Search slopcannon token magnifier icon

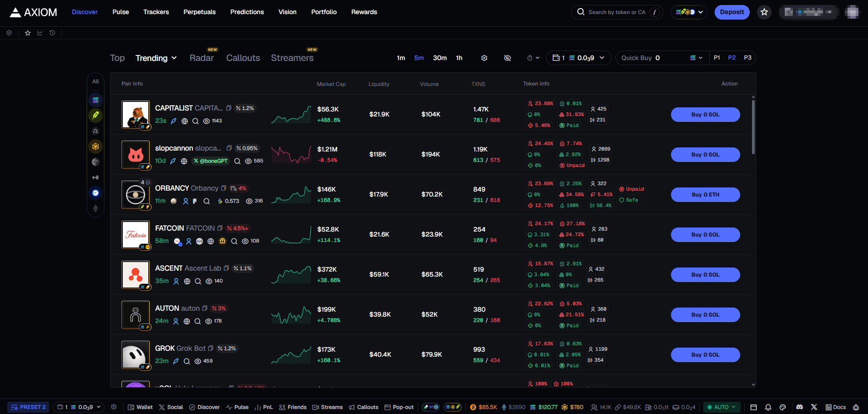point(237,161)
